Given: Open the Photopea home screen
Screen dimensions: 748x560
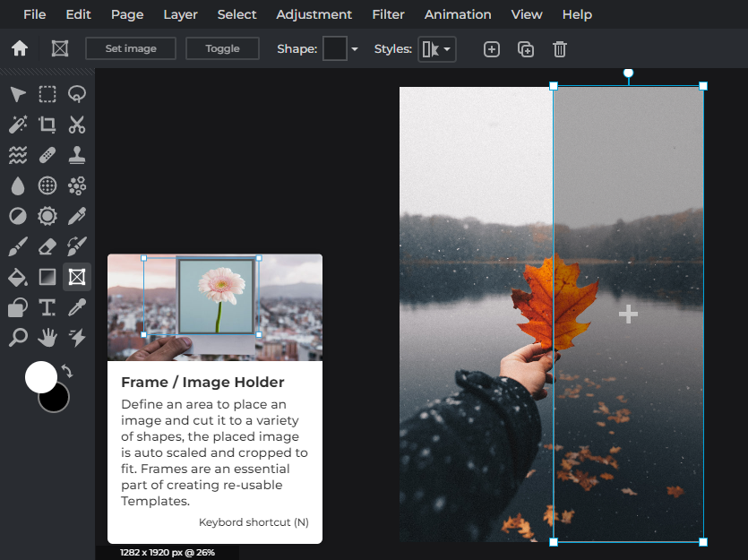Looking at the screenshot, I should point(19,48).
